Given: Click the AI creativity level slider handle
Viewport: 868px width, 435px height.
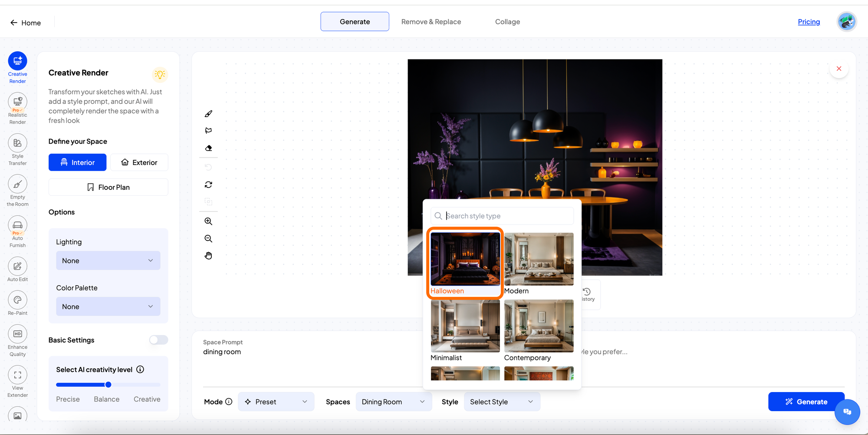Looking at the screenshot, I should (x=108, y=385).
